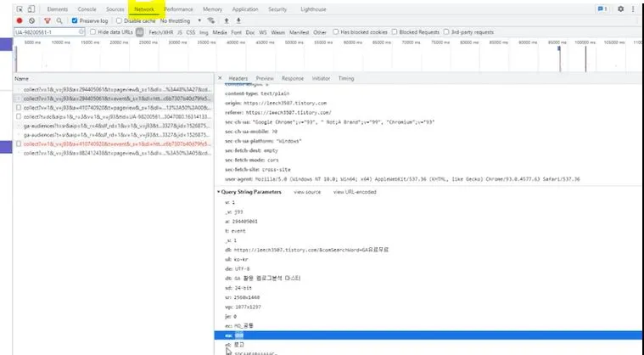Filter requests by Other type
The height and width of the screenshot is (355, 644).
tap(320, 32)
